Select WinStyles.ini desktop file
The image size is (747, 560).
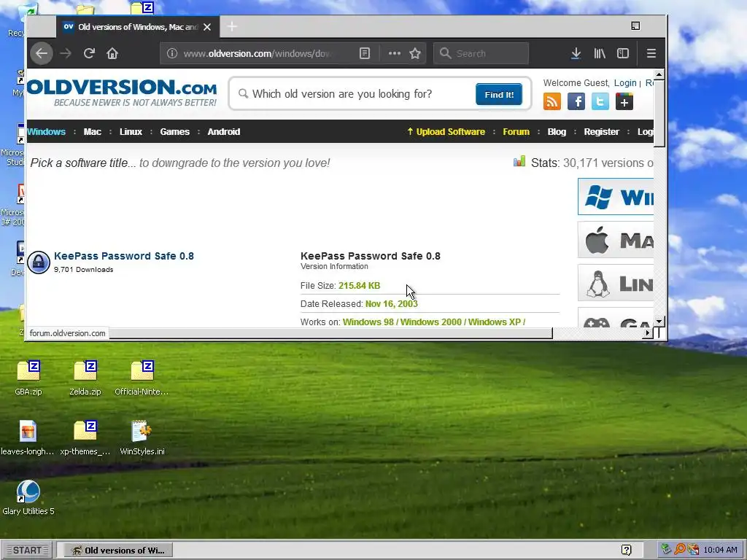pyautogui.click(x=142, y=437)
